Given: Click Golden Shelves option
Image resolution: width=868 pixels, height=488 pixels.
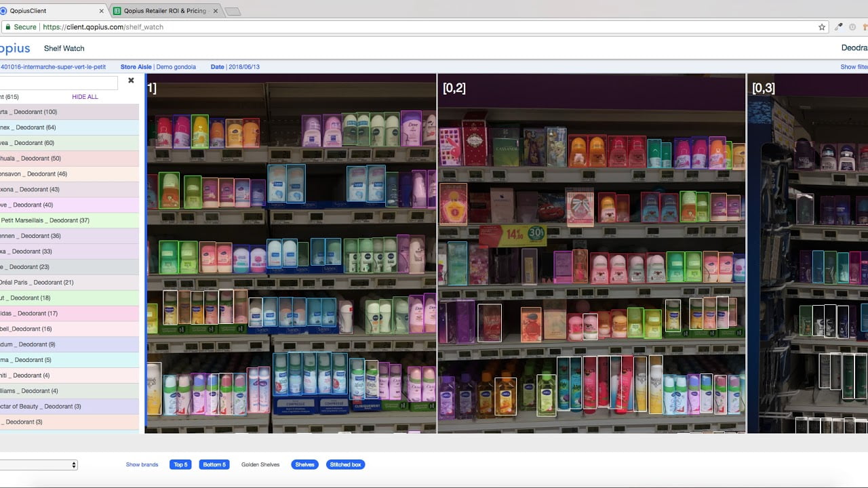Looking at the screenshot, I should [260, 464].
